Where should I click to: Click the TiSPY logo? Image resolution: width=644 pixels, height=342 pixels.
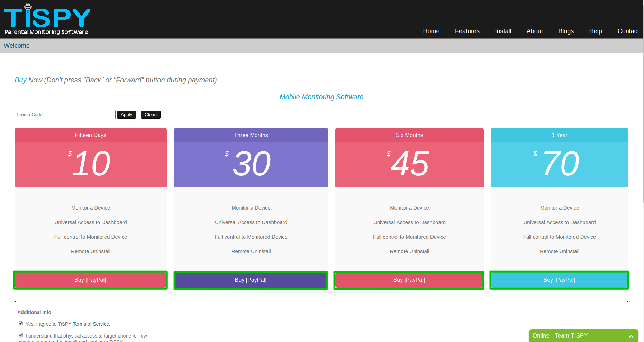[47, 19]
